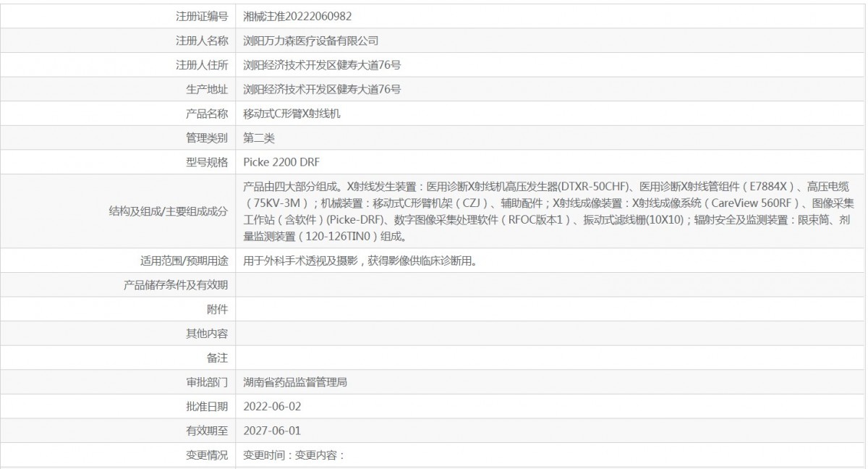Select the 产品名称 label
868x469 pixels.
point(208,114)
